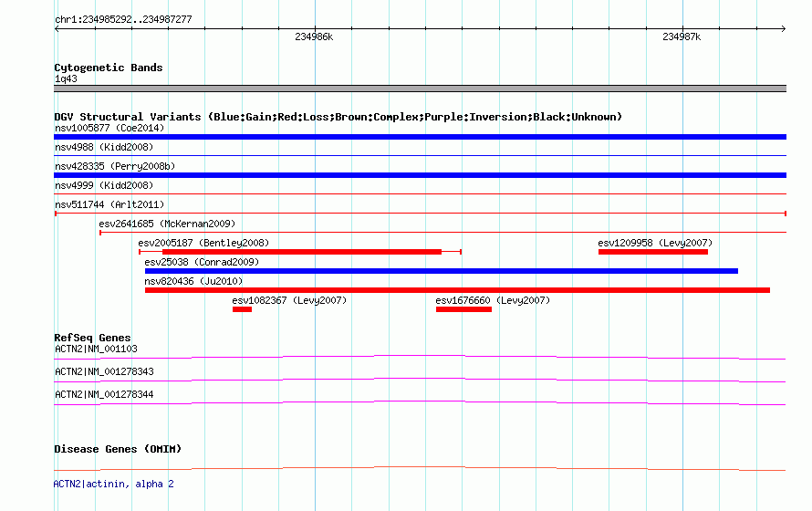The height and width of the screenshot is (511, 812).
Task: Select the DGV Structural Variants track heading
Action: click(338, 117)
